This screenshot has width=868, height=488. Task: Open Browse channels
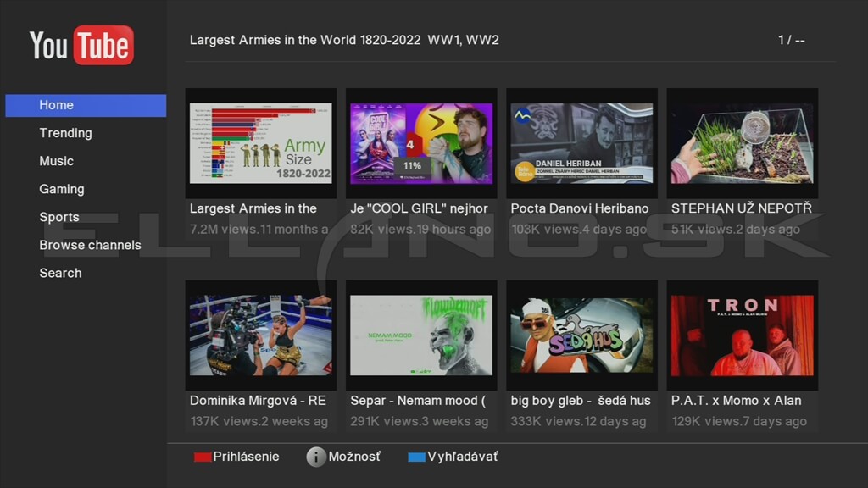(x=90, y=245)
